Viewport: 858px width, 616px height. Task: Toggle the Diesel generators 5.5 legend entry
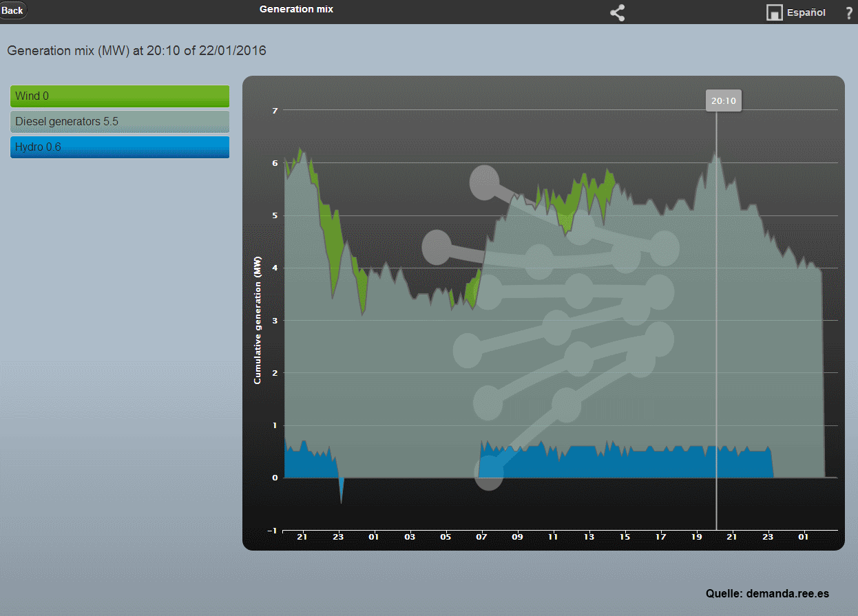point(120,122)
